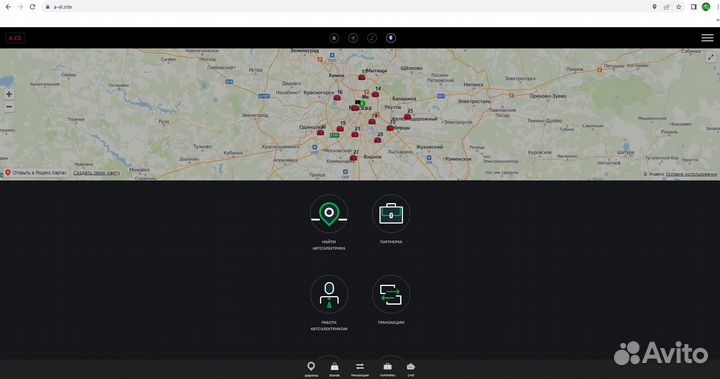Screen dimensions: 720x379
Task: Select map marker number 21
Action: coord(355,135)
